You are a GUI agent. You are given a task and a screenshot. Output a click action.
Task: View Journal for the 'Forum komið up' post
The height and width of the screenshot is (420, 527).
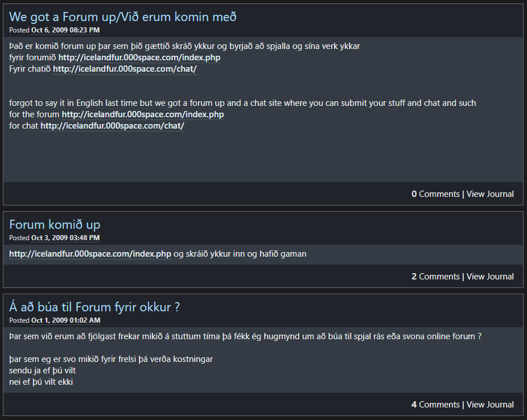click(490, 277)
